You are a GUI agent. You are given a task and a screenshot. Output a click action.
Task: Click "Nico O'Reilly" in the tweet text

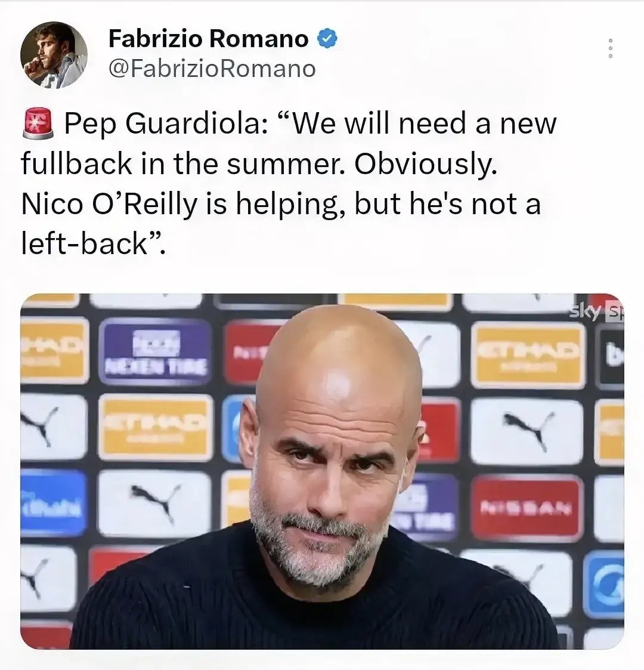tap(110, 204)
